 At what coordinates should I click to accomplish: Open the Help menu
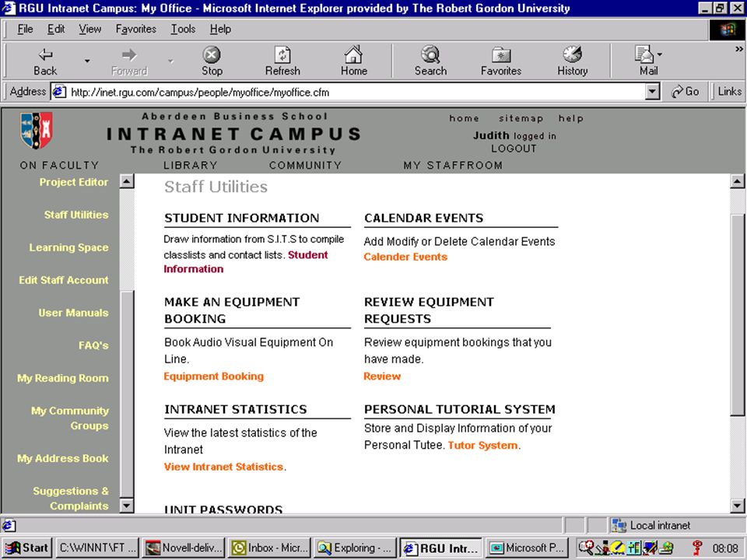(x=220, y=29)
